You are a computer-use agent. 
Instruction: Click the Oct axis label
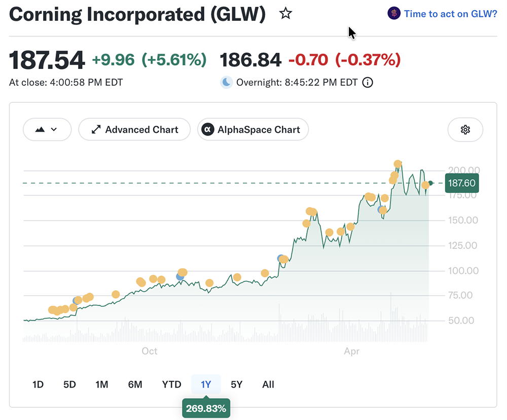click(150, 351)
